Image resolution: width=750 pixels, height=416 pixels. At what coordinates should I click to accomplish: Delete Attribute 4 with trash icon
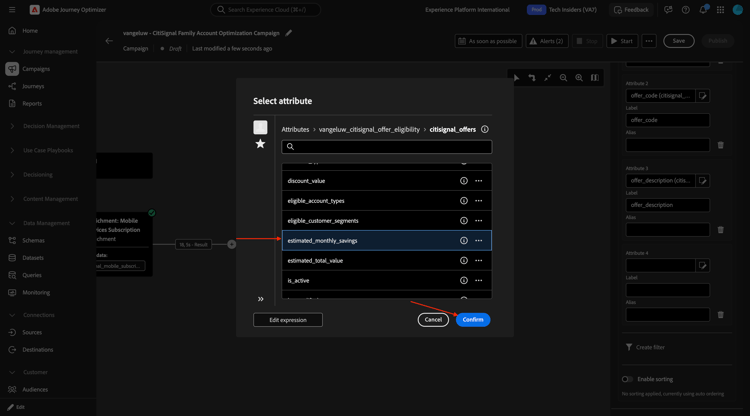[720, 315]
